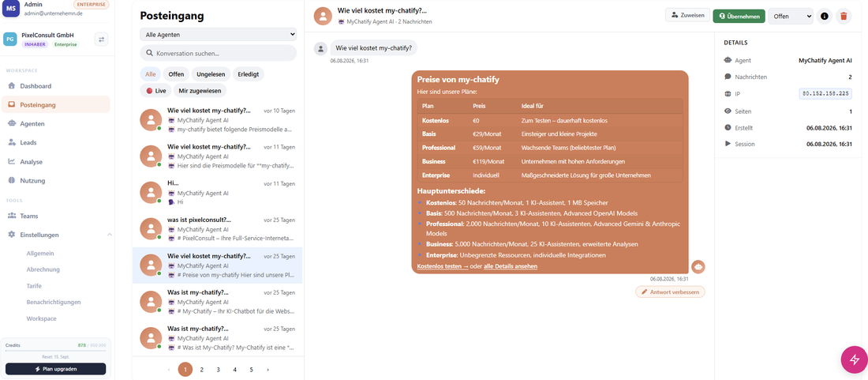
Task: Click the conversation header avatar
Action: [323, 16]
